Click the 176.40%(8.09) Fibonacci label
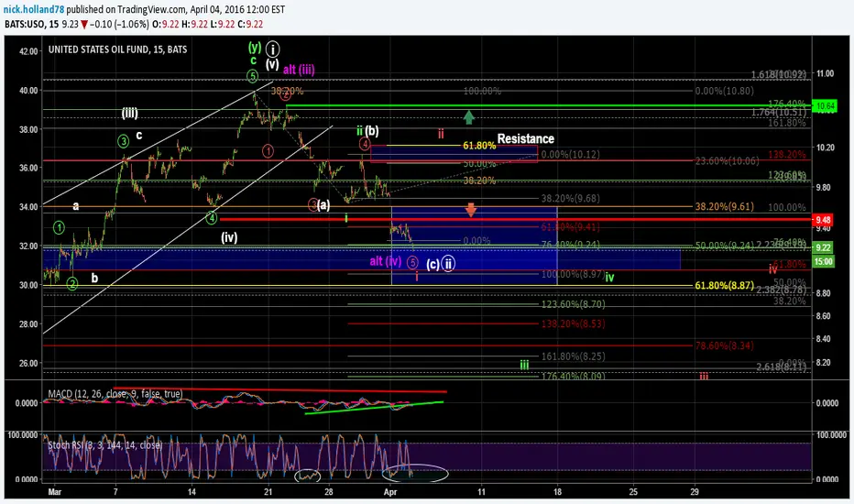 click(x=573, y=376)
